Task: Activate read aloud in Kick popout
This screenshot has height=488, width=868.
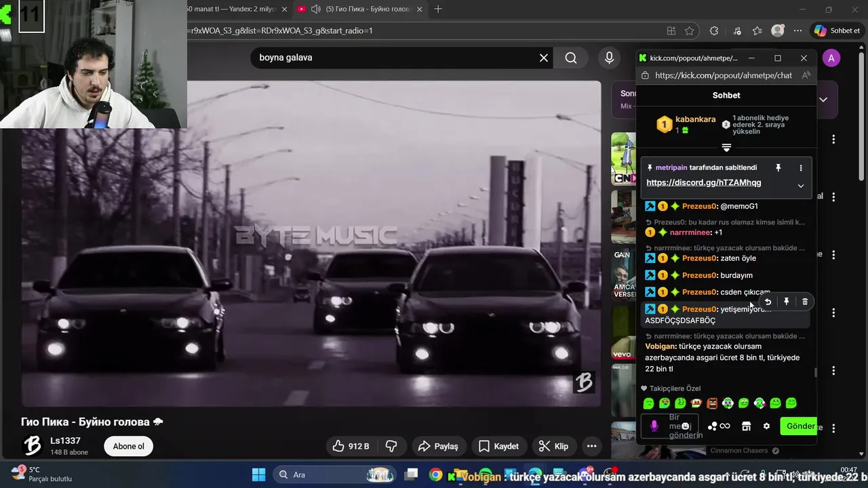Action: pyautogui.click(x=806, y=75)
